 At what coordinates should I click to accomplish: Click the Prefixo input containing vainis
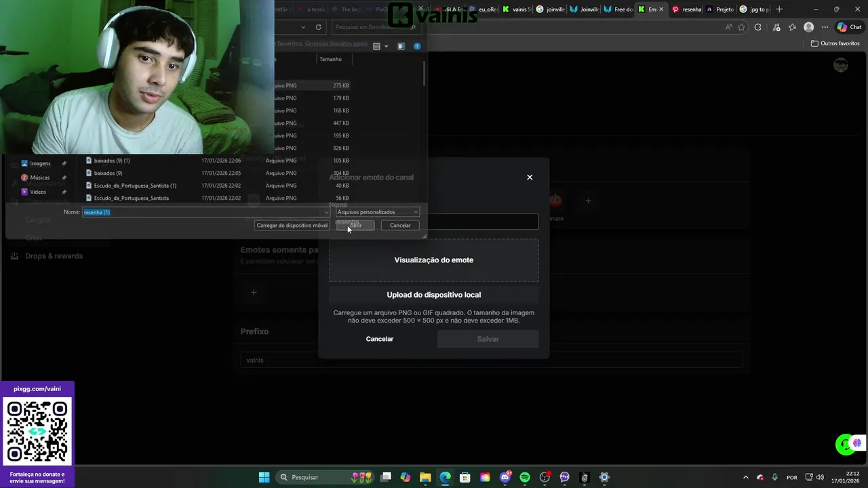click(x=492, y=360)
